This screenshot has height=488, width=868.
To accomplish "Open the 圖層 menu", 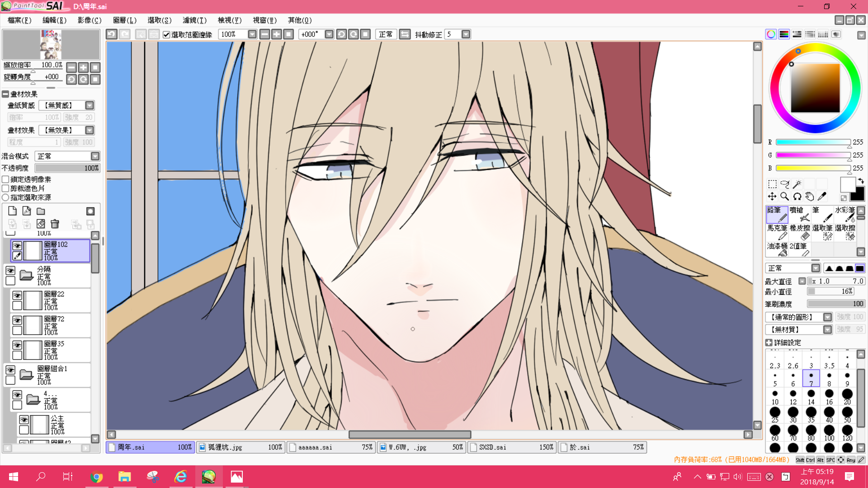I will tap(124, 20).
